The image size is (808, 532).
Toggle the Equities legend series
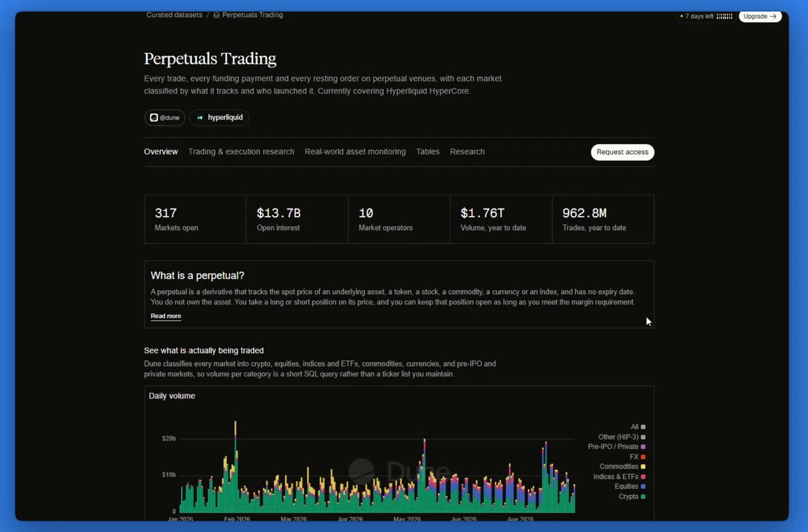tap(630, 486)
